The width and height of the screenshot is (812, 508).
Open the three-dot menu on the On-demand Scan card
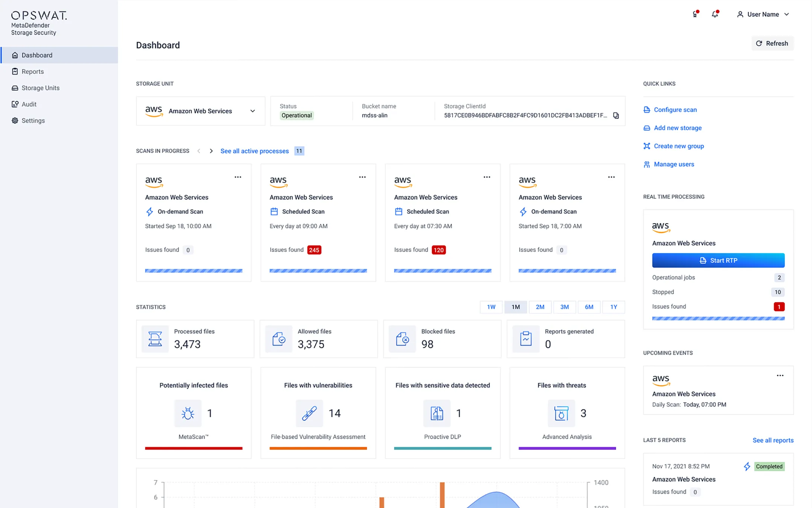(x=238, y=176)
